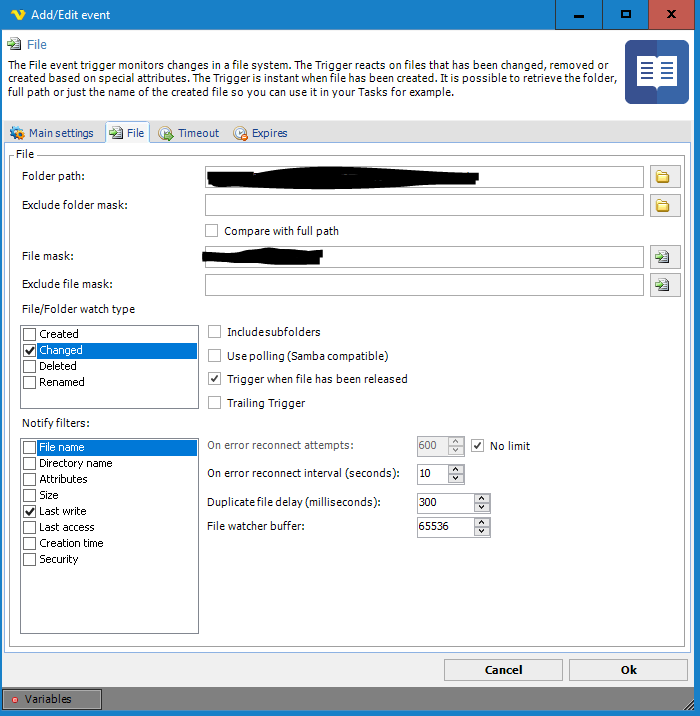The image size is (700, 716).
Task: Decrease the Duplicate file delay value
Action: pyautogui.click(x=481, y=507)
